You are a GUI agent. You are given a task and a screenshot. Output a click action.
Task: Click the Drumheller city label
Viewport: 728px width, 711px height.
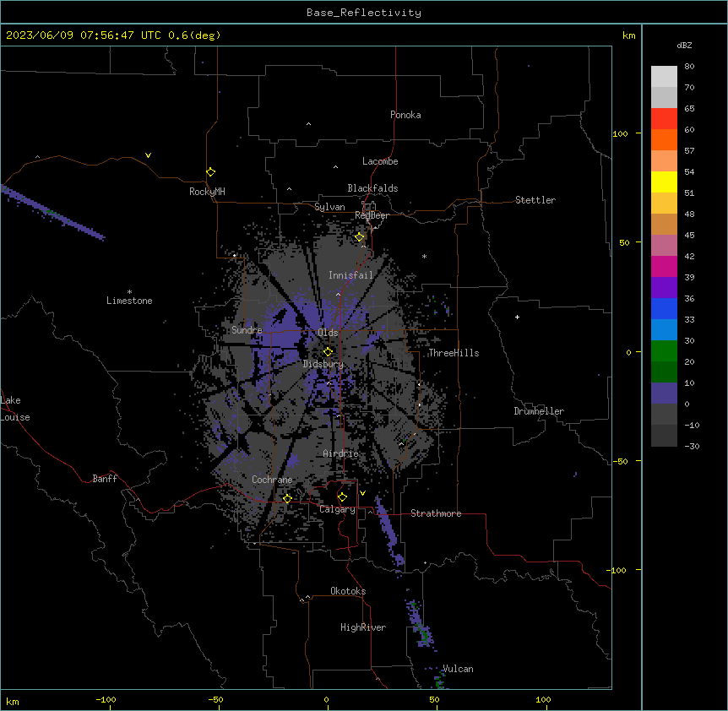(x=539, y=411)
